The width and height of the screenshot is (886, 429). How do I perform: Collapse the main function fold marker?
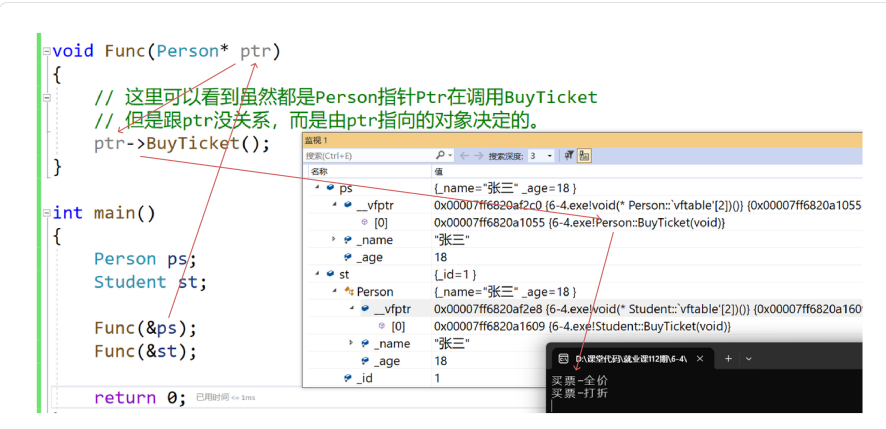click(x=46, y=213)
